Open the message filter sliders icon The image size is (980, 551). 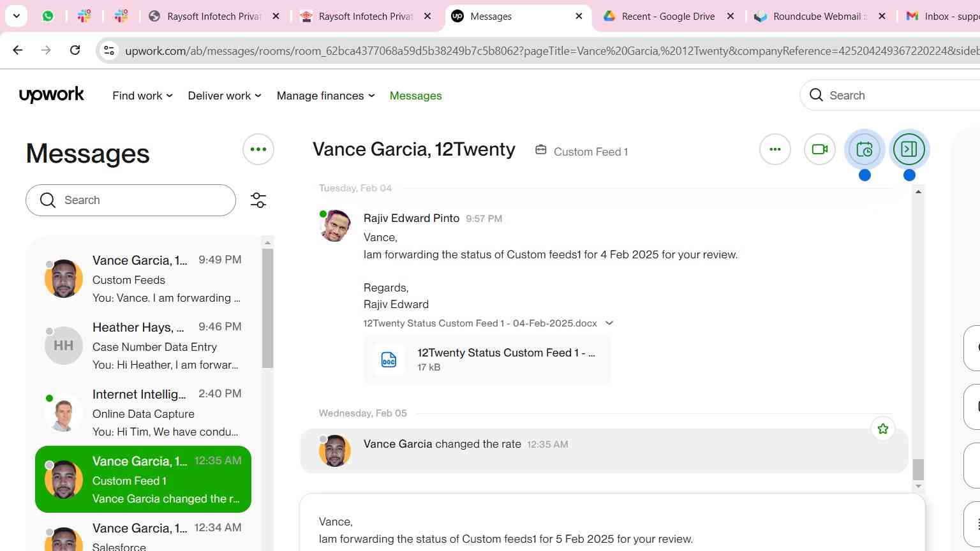click(258, 200)
